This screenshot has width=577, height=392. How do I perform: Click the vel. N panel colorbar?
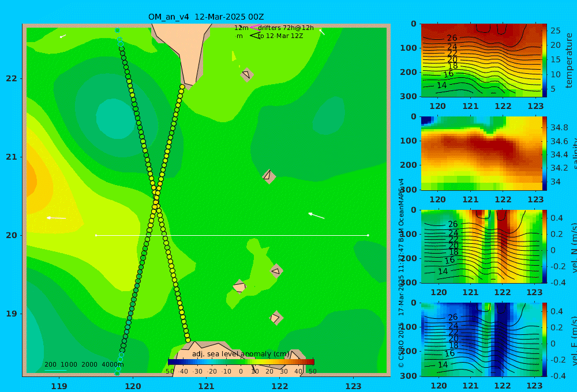[x=545, y=246]
